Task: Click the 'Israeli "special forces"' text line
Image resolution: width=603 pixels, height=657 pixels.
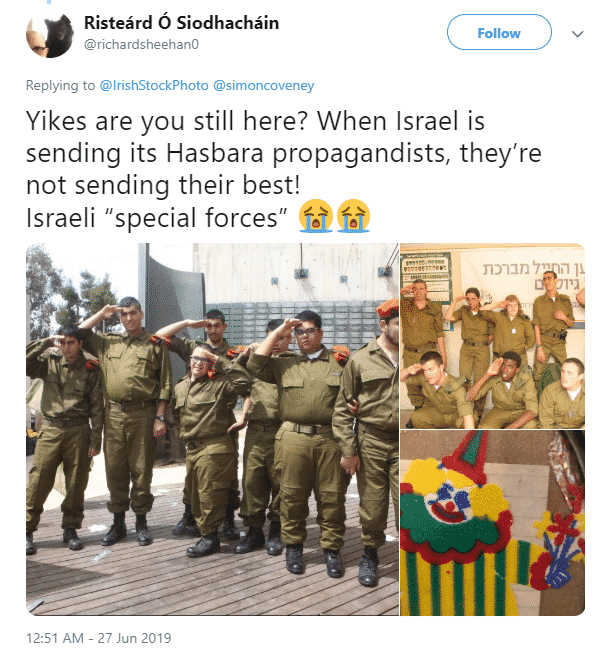Action: coord(157,218)
